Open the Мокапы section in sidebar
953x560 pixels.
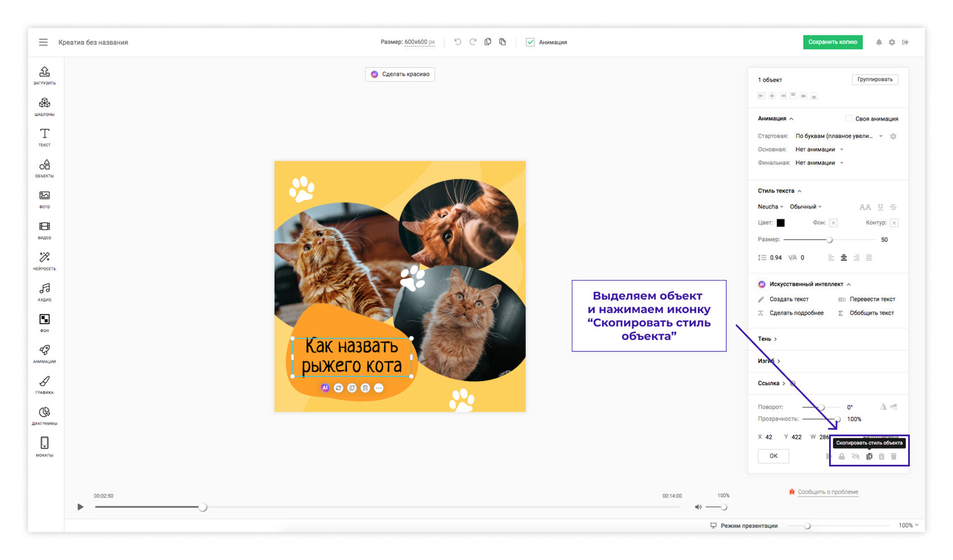pos(44,446)
